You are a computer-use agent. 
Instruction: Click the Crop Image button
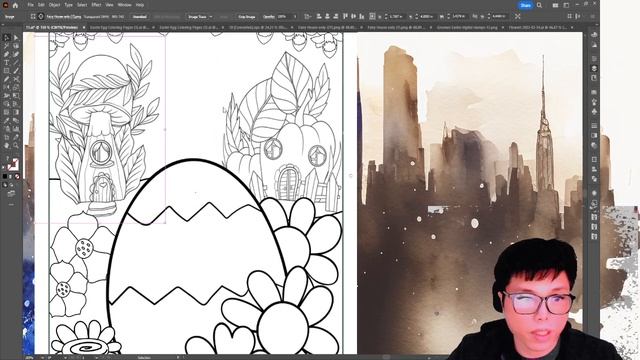click(247, 17)
